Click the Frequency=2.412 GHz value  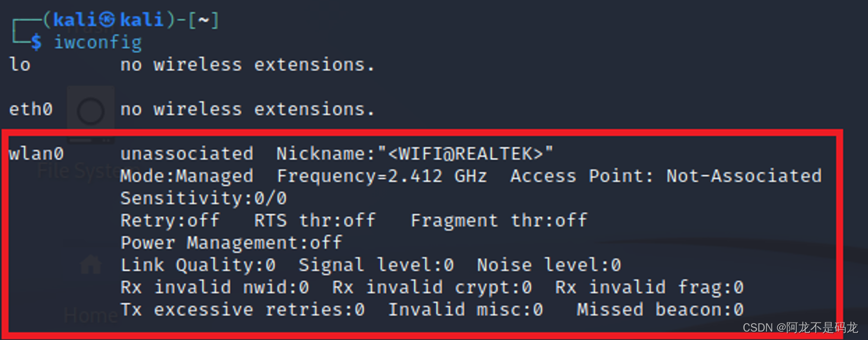click(382, 176)
